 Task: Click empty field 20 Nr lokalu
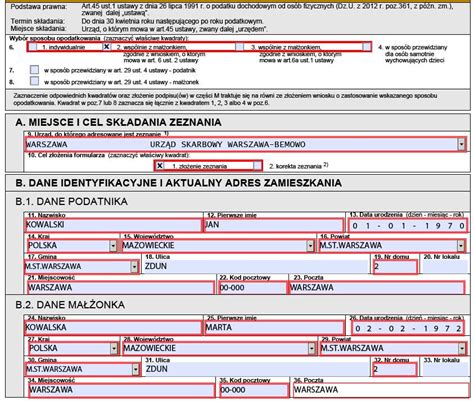coord(445,266)
